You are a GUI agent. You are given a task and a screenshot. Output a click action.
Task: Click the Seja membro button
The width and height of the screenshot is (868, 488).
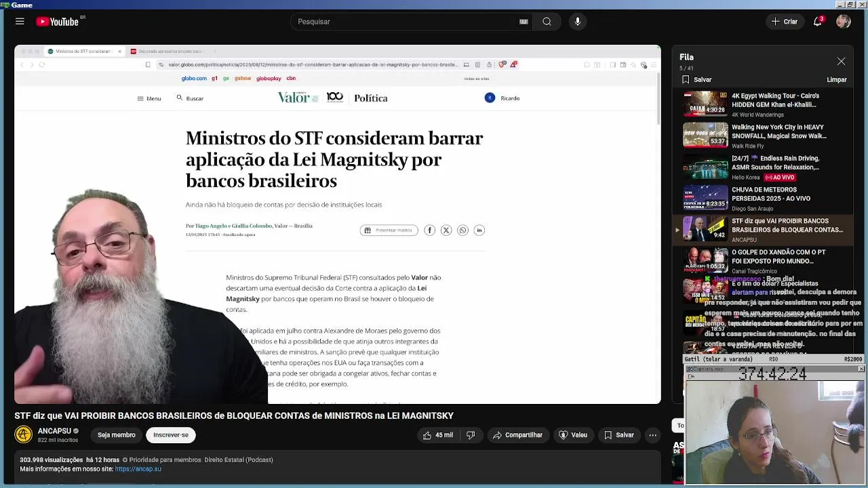(x=116, y=435)
